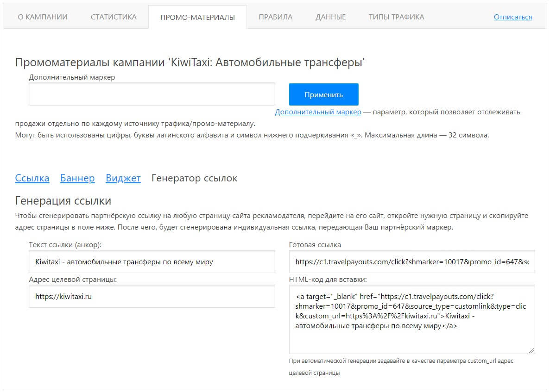Focus the Дополнительный маркер input field
550x392 pixels.
(152, 94)
